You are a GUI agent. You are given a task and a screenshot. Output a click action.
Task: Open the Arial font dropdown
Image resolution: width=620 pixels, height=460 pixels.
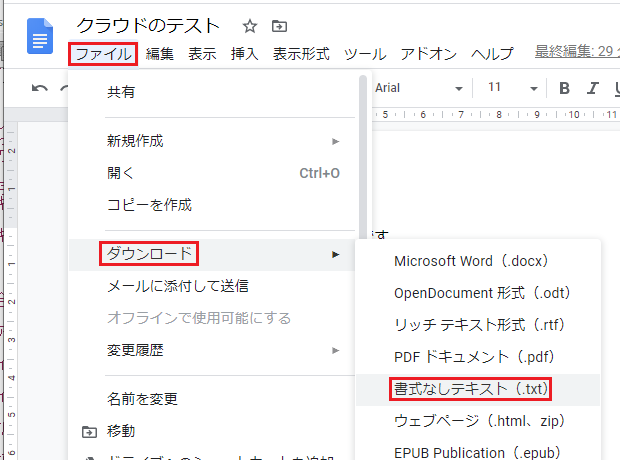click(x=418, y=88)
